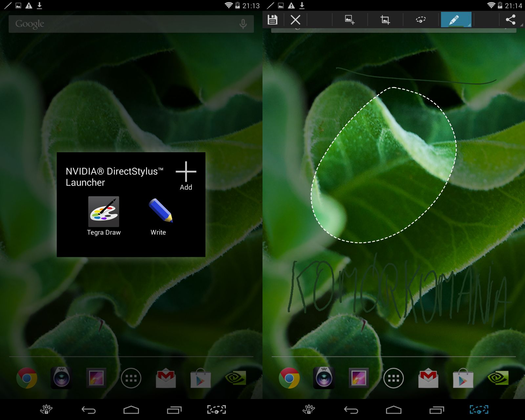525x420 pixels.
Task: Save the annotated screenshot via floppy icon
Action: (x=272, y=20)
